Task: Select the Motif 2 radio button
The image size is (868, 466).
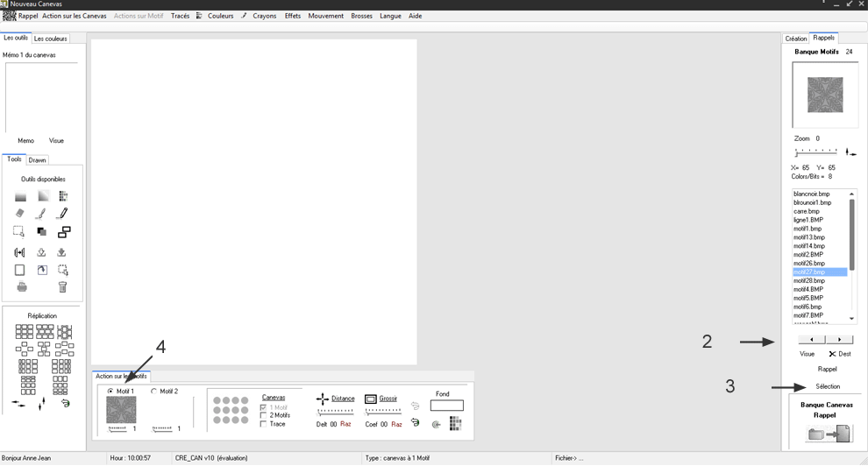Action: 154,392
